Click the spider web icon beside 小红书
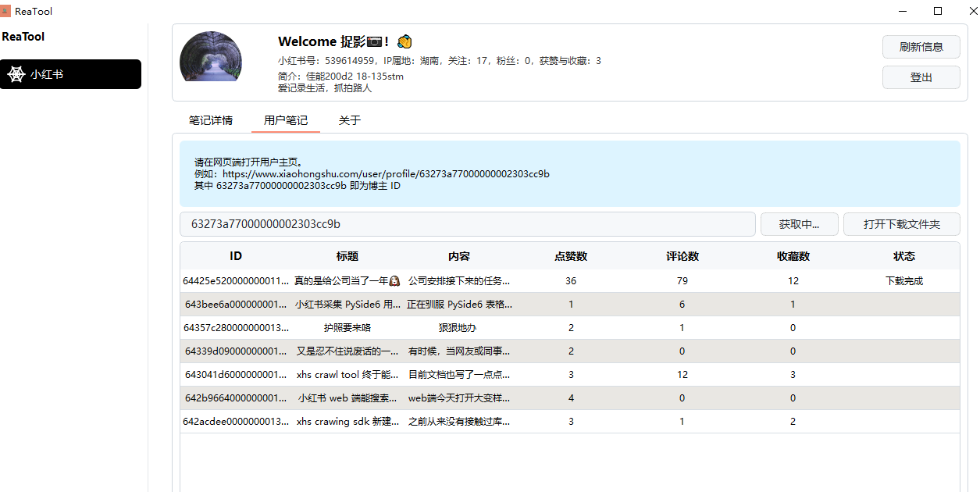The image size is (980, 492). coord(16,75)
